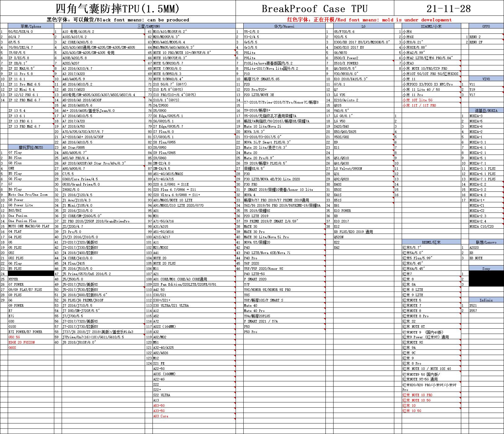Select cell S20 Ultra 6.9/G988 = S11+
This screenshot has height=434, width=504.
click(x=194, y=195)
